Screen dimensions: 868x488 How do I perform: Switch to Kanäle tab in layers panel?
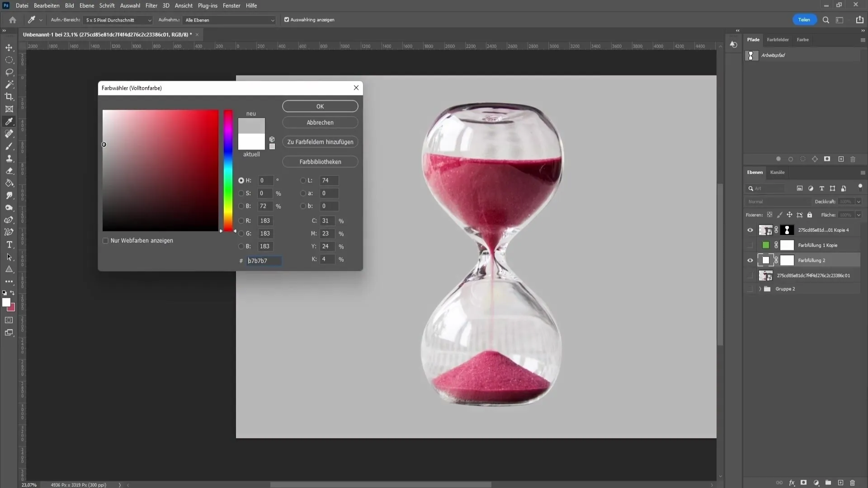point(777,172)
